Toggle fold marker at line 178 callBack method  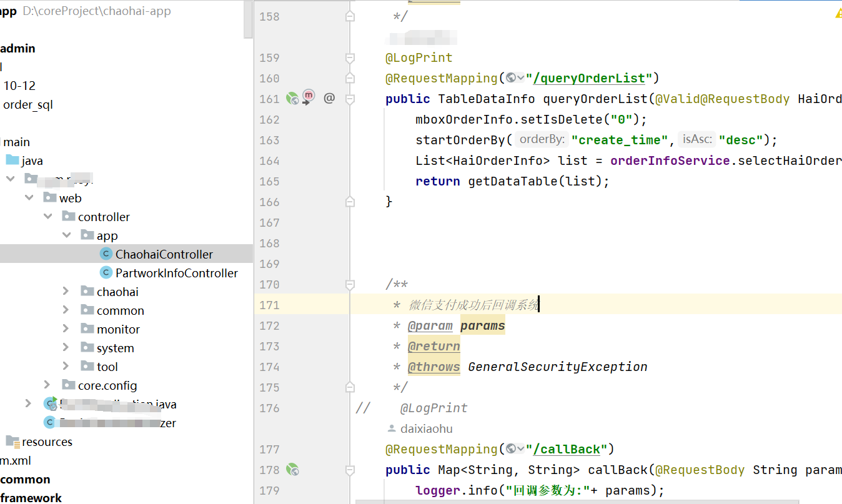click(x=350, y=470)
